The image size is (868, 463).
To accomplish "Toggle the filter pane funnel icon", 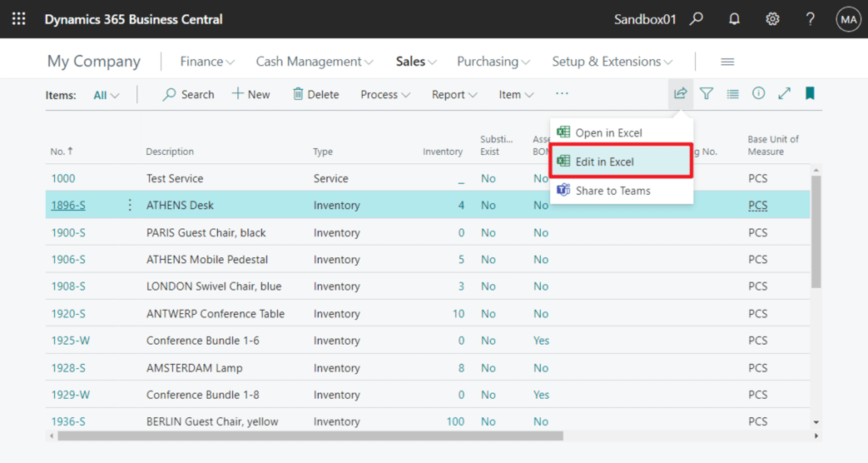I will [x=706, y=94].
